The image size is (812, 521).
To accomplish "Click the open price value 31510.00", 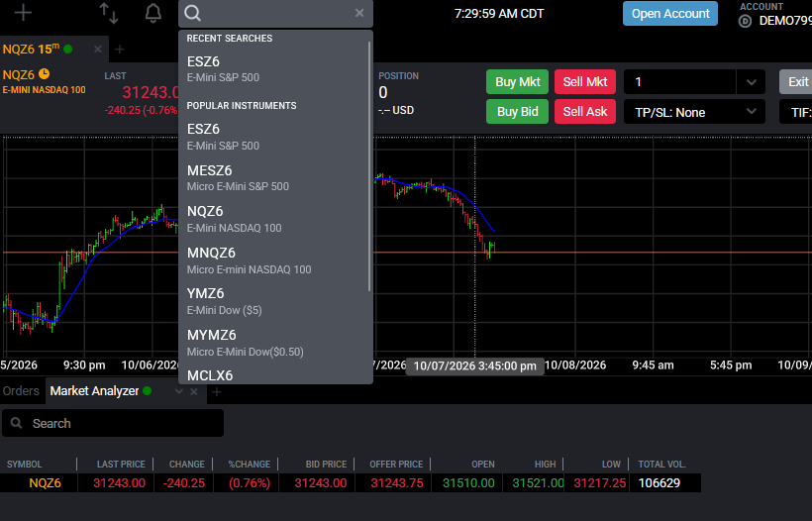I will (468, 483).
